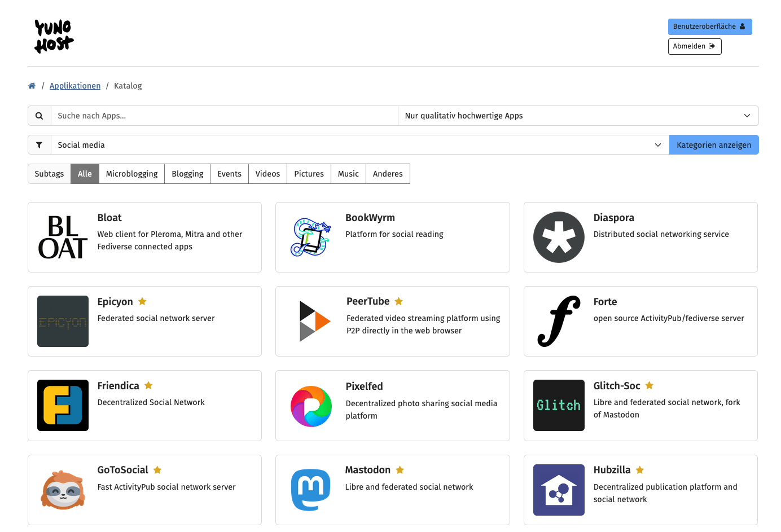Open the Forte app title
The width and height of the screenshot is (781, 532).
point(605,302)
